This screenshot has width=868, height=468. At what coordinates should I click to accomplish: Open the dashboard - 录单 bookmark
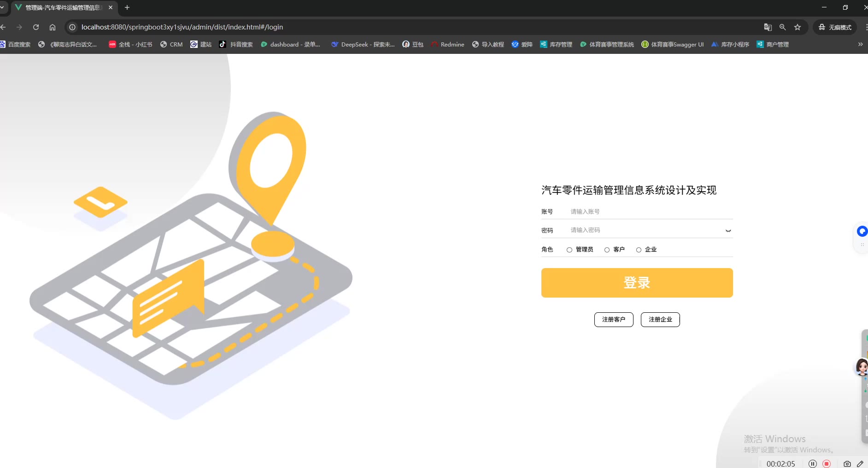pyautogui.click(x=290, y=44)
